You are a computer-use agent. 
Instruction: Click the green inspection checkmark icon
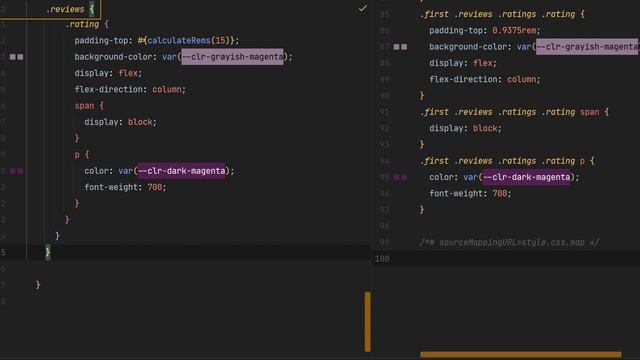pyautogui.click(x=363, y=8)
